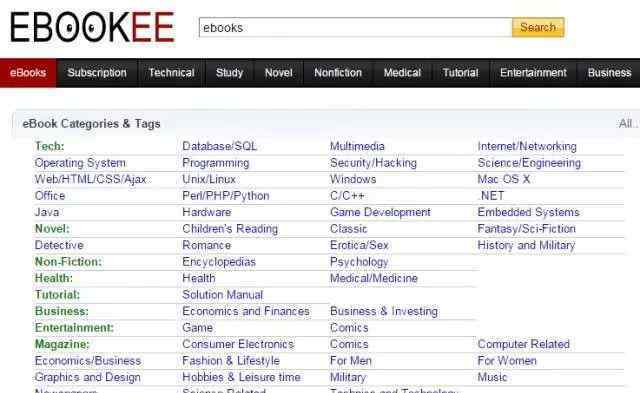Screen dimensions: 640x393
Task: Click the Non-Fiction: section link
Action: [68, 262]
